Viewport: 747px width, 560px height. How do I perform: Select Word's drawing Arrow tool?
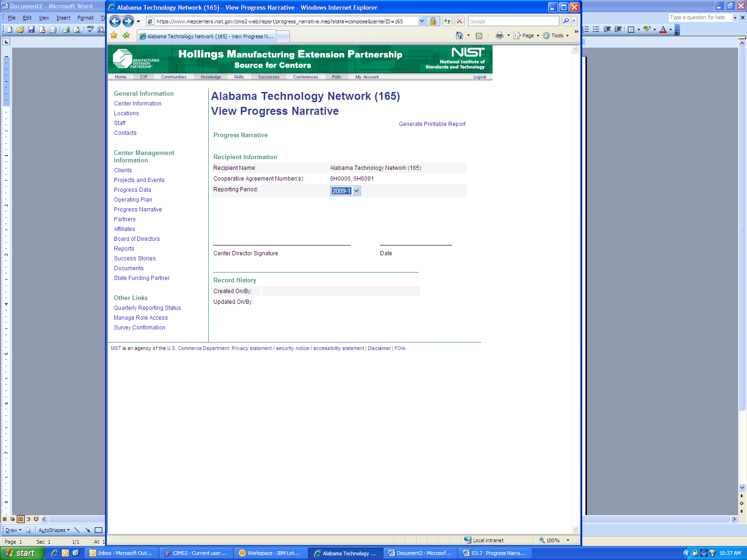point(88,530)
